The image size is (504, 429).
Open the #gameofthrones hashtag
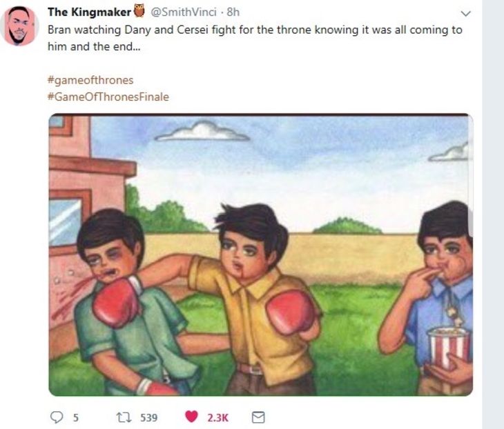(90, 80)
